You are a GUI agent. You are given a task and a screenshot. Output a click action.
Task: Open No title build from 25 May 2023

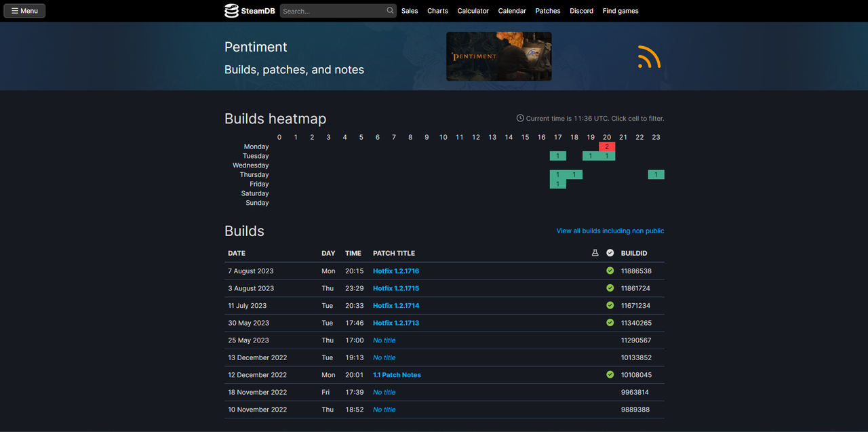(x=384, y=340)
